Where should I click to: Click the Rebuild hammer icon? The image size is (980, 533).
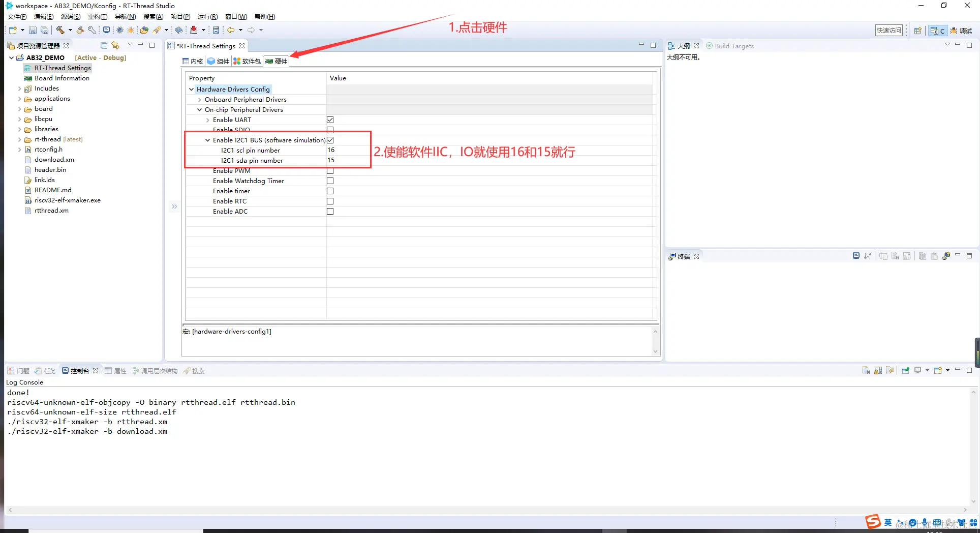(x=80, y=30)
